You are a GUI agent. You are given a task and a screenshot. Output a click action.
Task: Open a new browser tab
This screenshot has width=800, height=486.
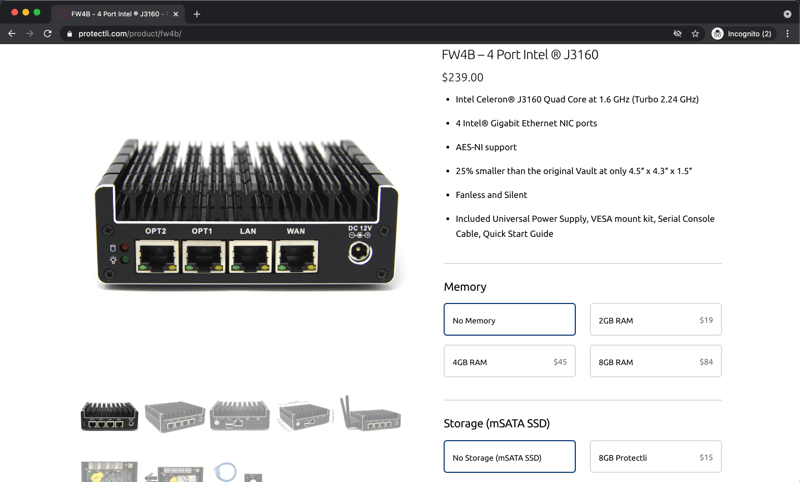pyautogui.click(x=197, y=14)
